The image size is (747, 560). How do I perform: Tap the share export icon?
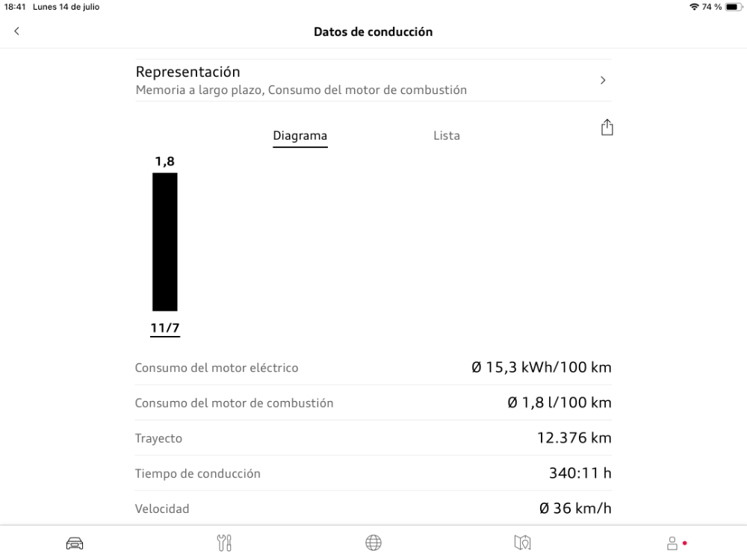coord(607,127)
